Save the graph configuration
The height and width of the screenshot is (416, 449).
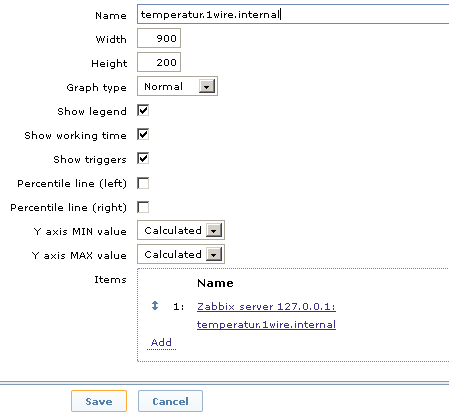click(99, 401)
